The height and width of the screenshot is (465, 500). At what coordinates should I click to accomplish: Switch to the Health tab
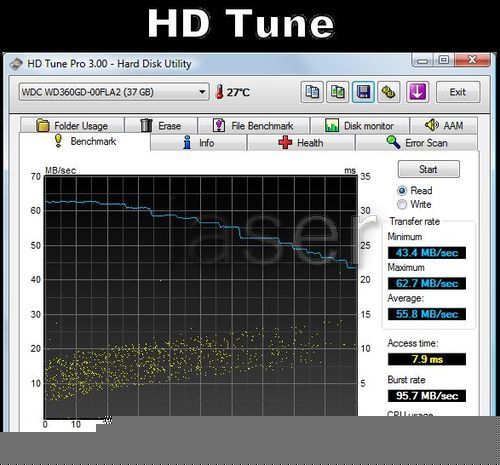pyautogui.click(x=301, y=143)
